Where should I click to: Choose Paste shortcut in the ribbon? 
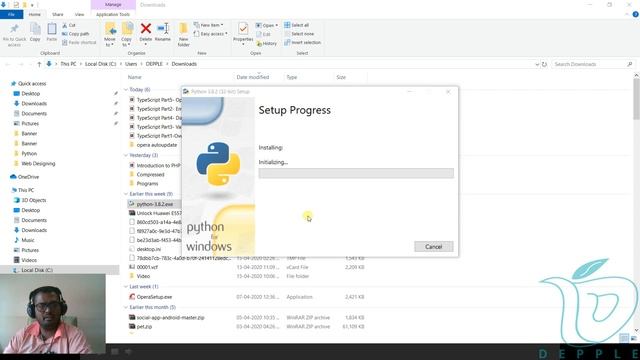pos(79,42)
